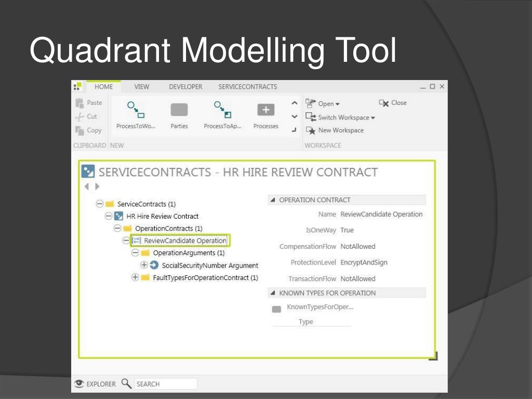The width and height of the screenshot is (532, 399).
Task: Collapse the ReviewCandidate Operation node
Action: (x=126, y=241)
